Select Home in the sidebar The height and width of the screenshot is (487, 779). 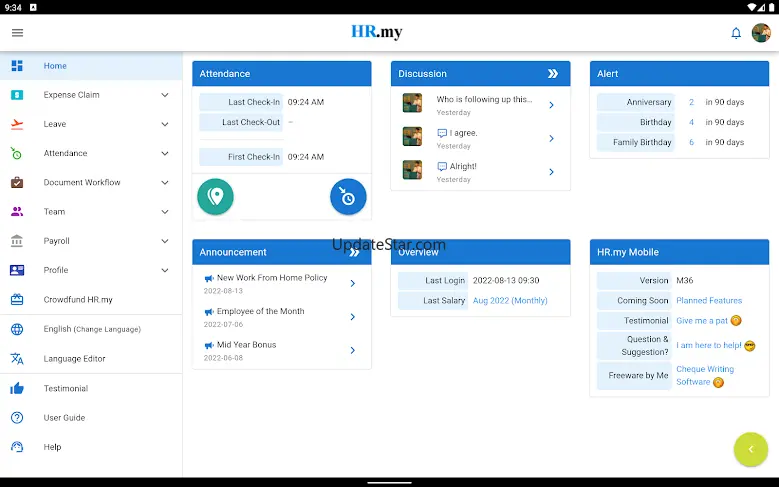[x=91, y=66]
